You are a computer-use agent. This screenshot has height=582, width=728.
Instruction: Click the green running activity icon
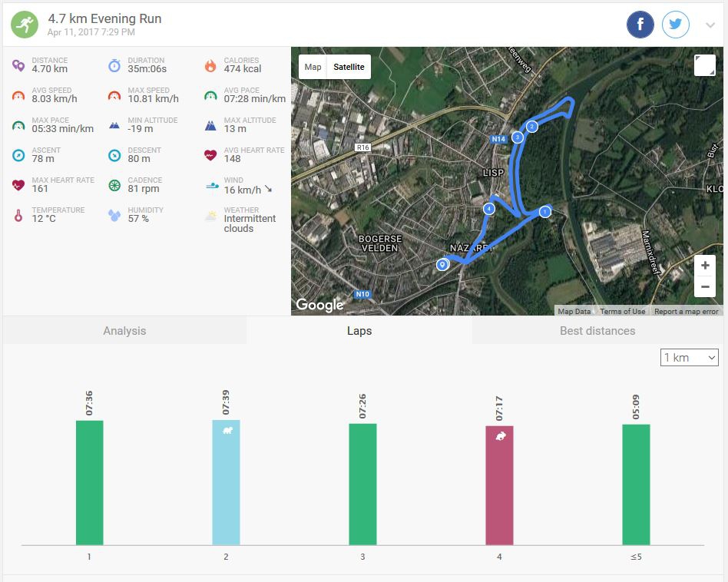24,25
